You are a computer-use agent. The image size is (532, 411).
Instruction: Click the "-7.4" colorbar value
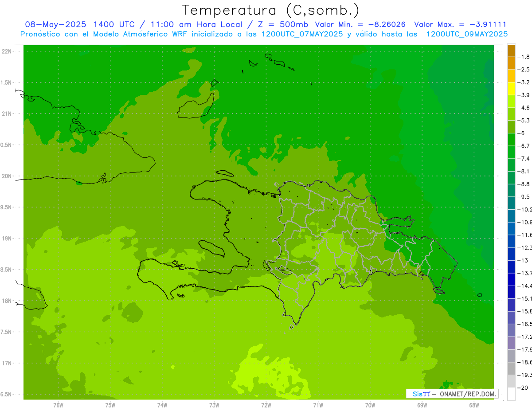524,159
